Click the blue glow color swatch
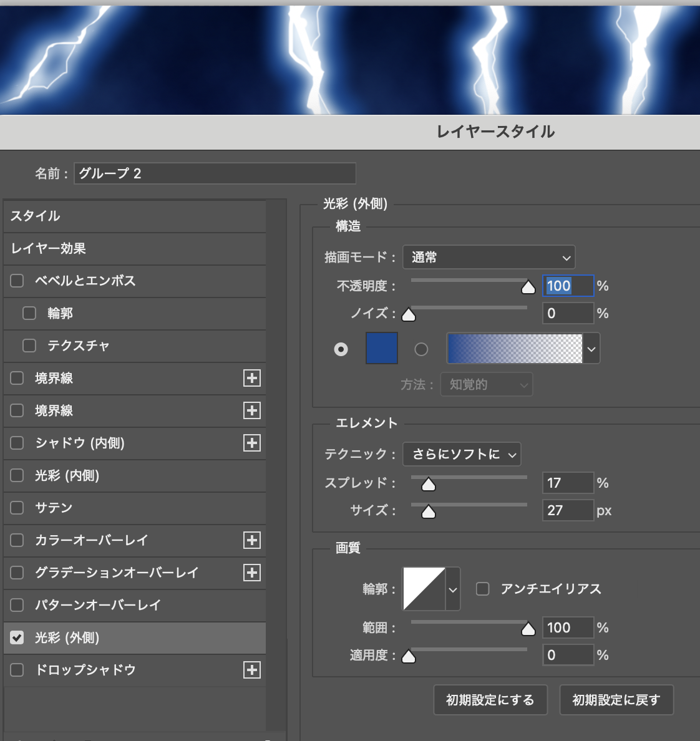The width and height of the screenshot is (700, 741). (x=381, y=348)
